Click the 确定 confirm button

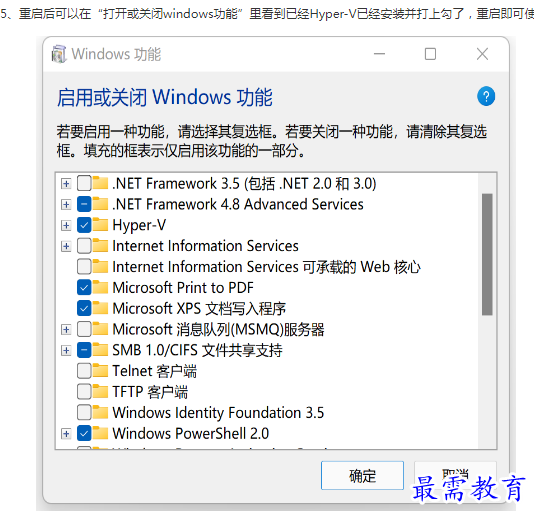[362, 476]
